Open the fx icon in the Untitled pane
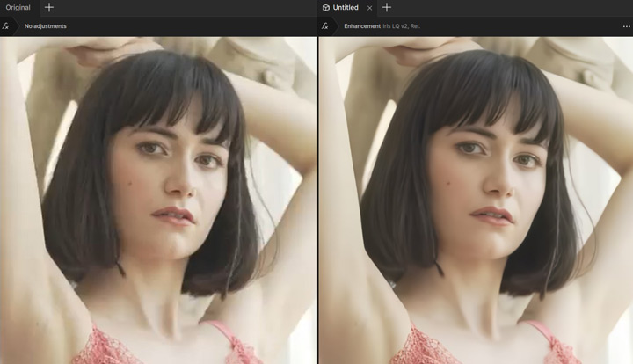Viewport: 633px width, 364px height. point(325,26)
